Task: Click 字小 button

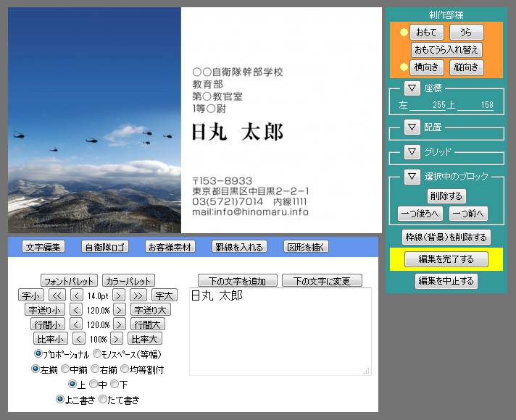Action: click(x=31, y=295)
